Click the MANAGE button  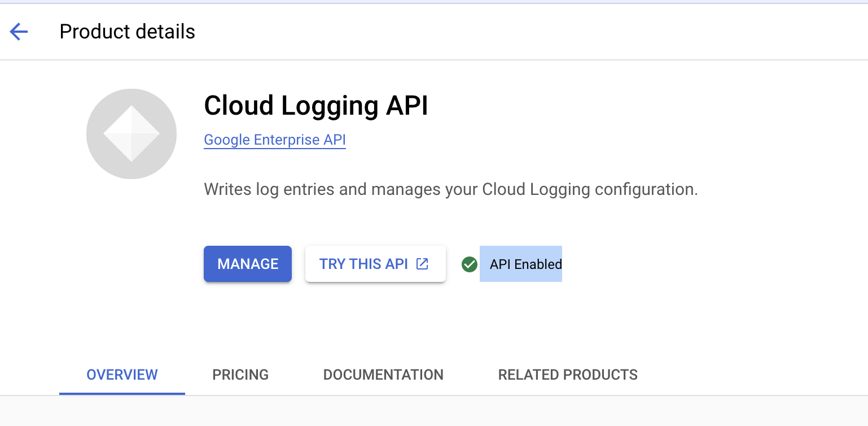tap(247, 263)
